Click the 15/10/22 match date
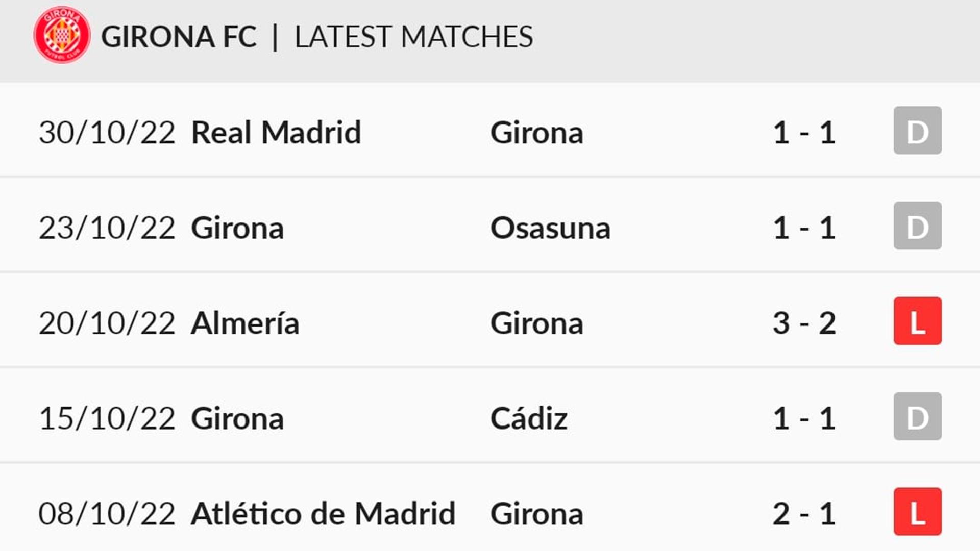980x551 pixels. coord(107,419)
